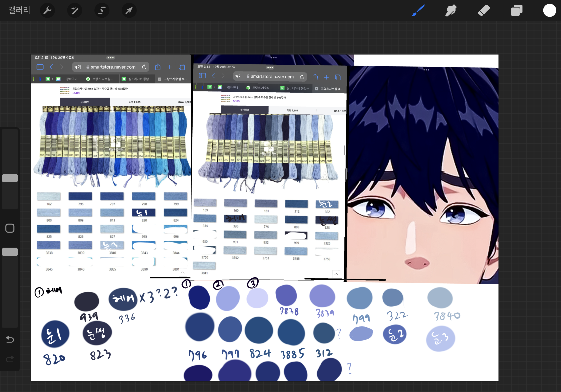Viewport: 561px width, 392px height.
Task: Click '550원' price in left Safari capture
Action: point(76,93)
